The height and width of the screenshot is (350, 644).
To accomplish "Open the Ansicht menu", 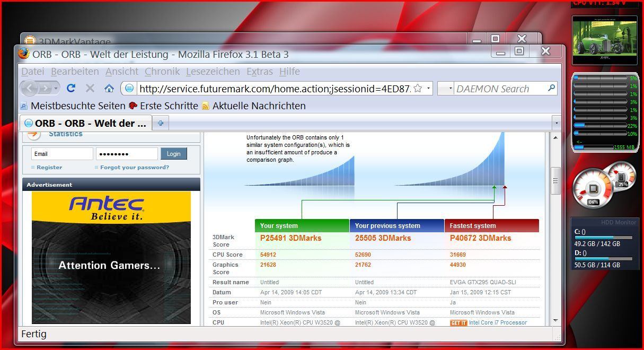I will coord(121,71).
